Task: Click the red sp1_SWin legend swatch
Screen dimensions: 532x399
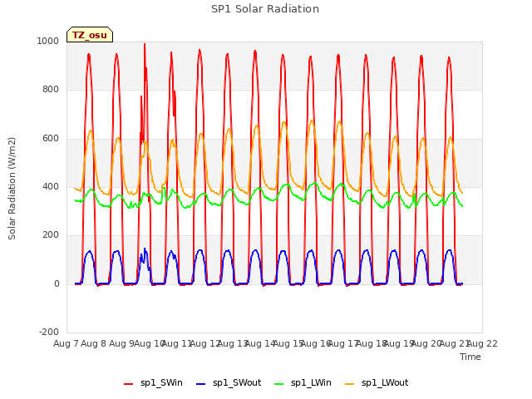Action: tap(128, 384)
